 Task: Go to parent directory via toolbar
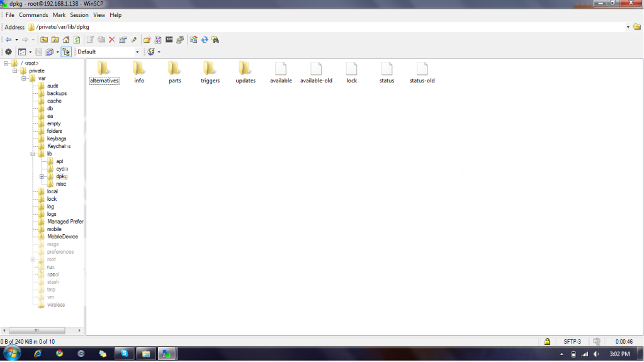point(44,40)
